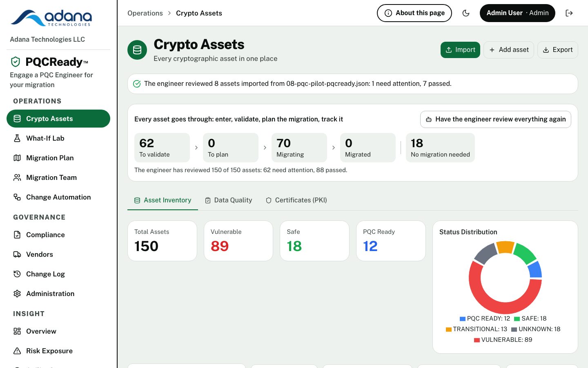Click the green check icon in the review notice

pos(137,84)
